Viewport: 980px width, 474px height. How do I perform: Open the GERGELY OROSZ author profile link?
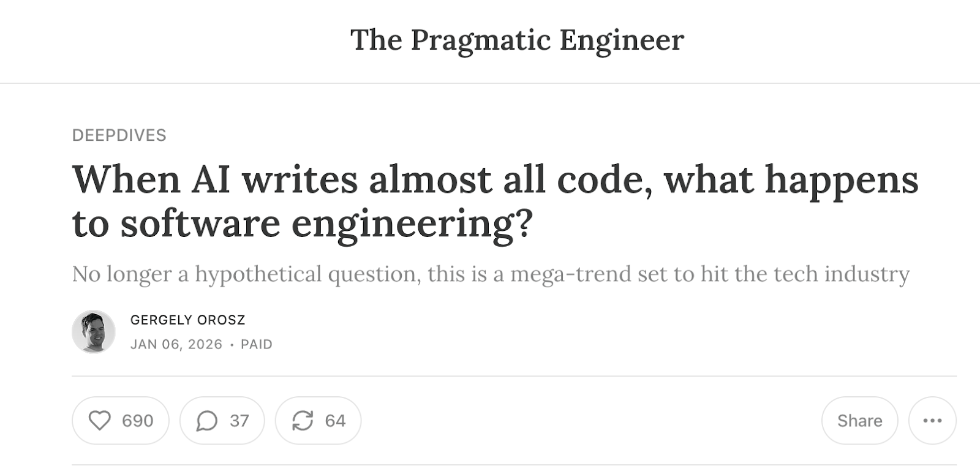187,320
